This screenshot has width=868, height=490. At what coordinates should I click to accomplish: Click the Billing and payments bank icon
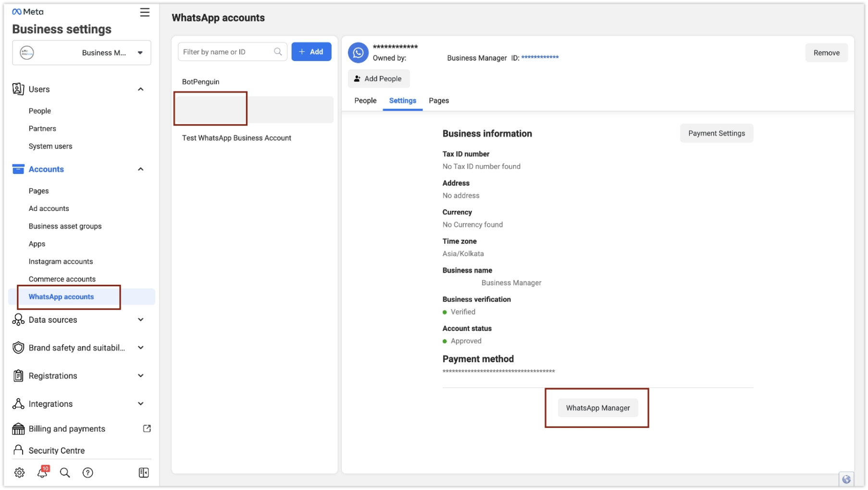point(18,429)
